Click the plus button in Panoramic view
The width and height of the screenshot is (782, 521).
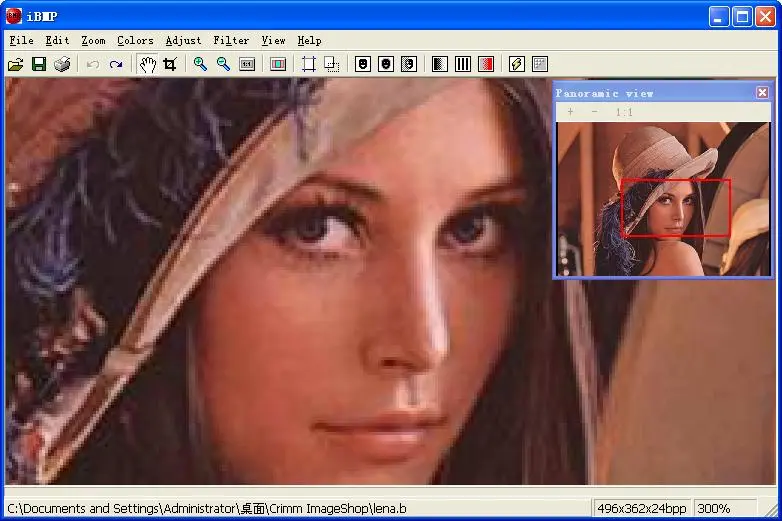[x=570, y=112]
